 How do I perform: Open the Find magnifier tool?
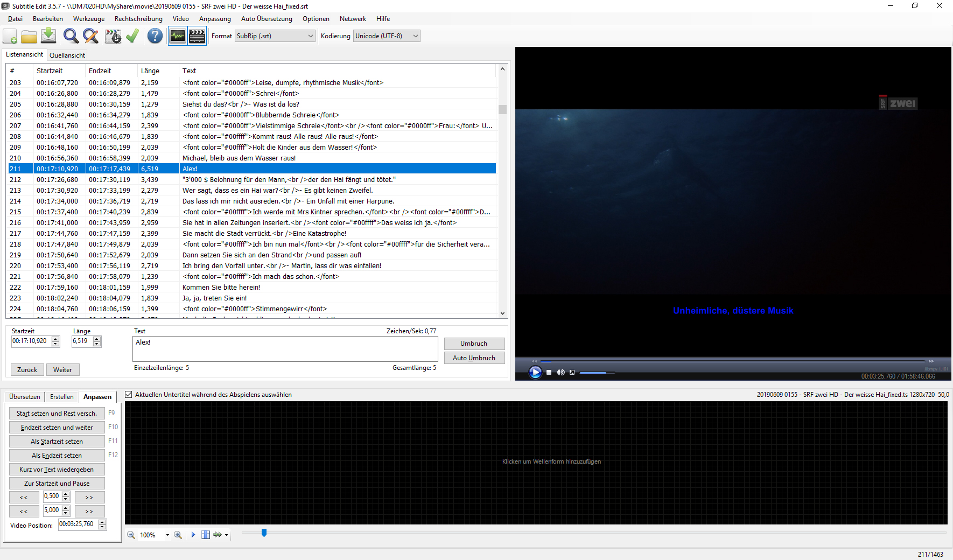[71, 36]
